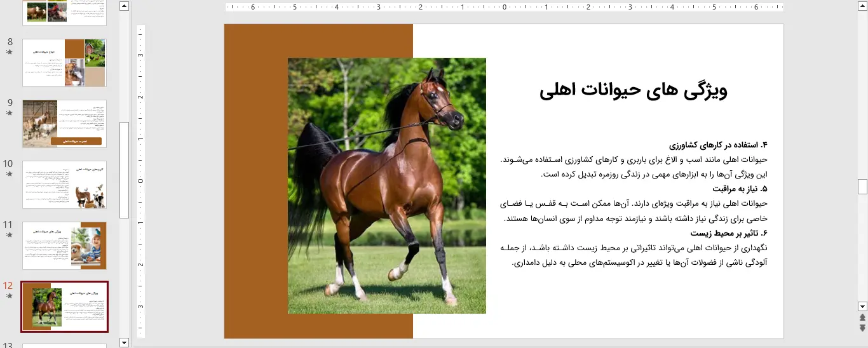Select the highlighted slide 12 thumbnail
This screenshot has width=868, height=348.
coord(64,307)
